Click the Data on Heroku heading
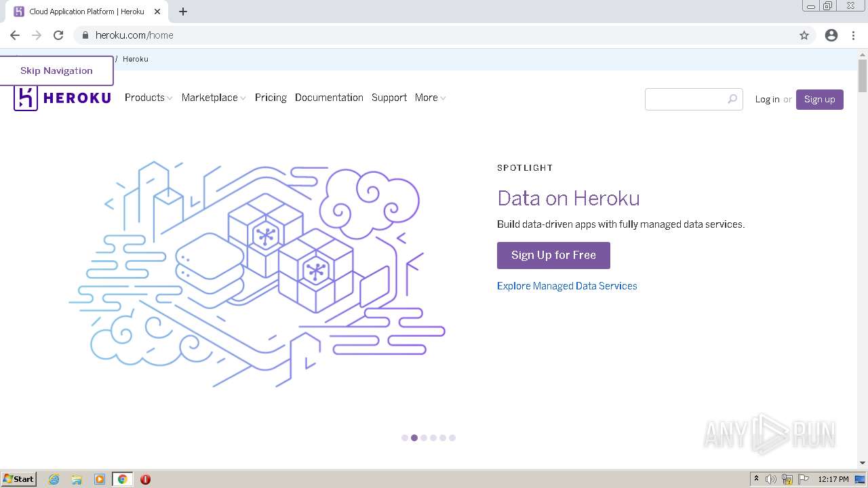 coord(568,198)
